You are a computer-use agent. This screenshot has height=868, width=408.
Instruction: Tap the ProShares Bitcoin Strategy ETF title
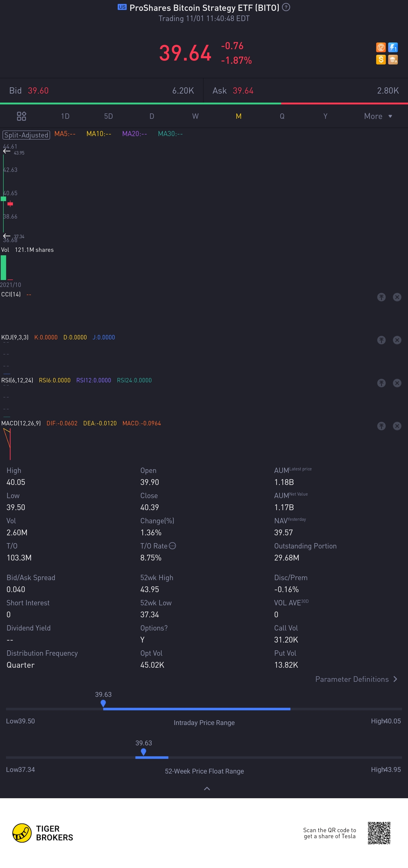point(204,8)
